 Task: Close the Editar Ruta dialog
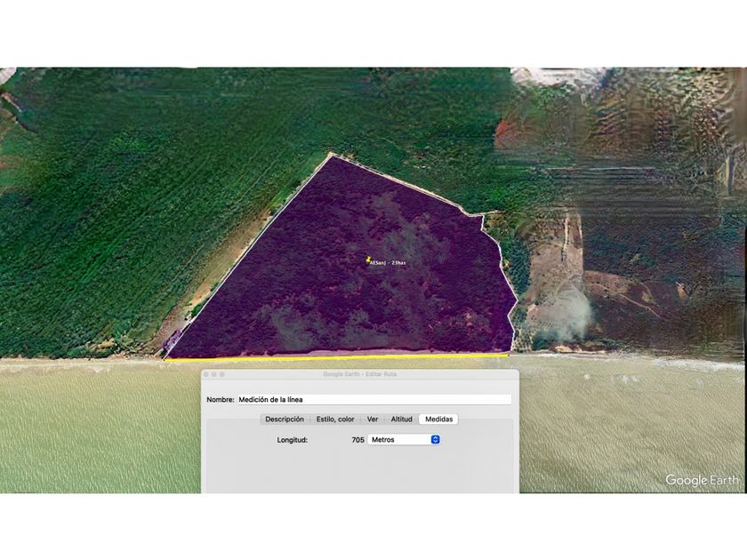pyautogui.click(x=205, y=375)
